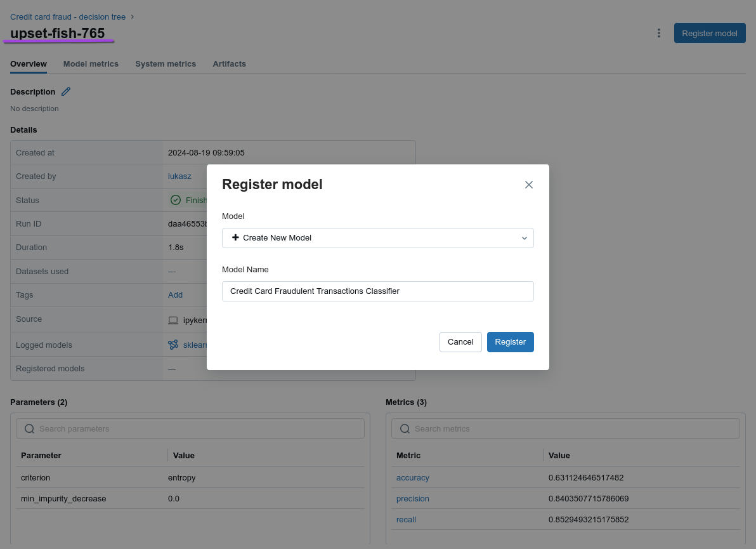
Task: Open the lukasz user link
Action: 179,176
